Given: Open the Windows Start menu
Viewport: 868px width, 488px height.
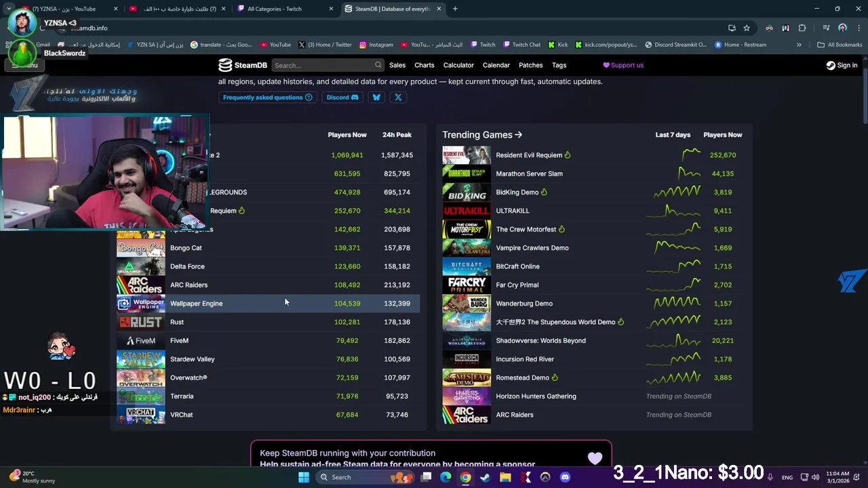Looking at the screenshot, I should point(304,477).
